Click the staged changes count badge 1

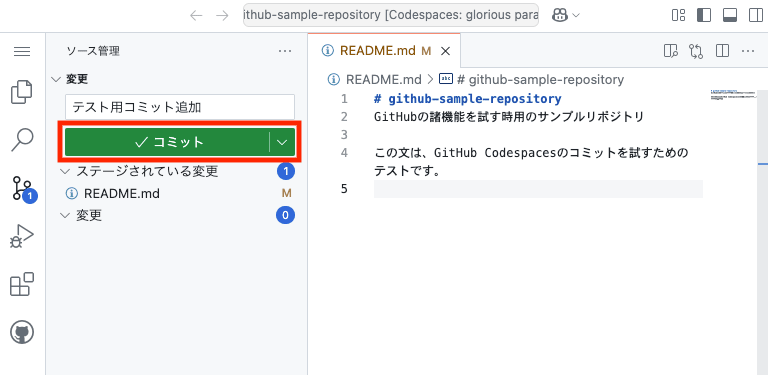point(286,171)
